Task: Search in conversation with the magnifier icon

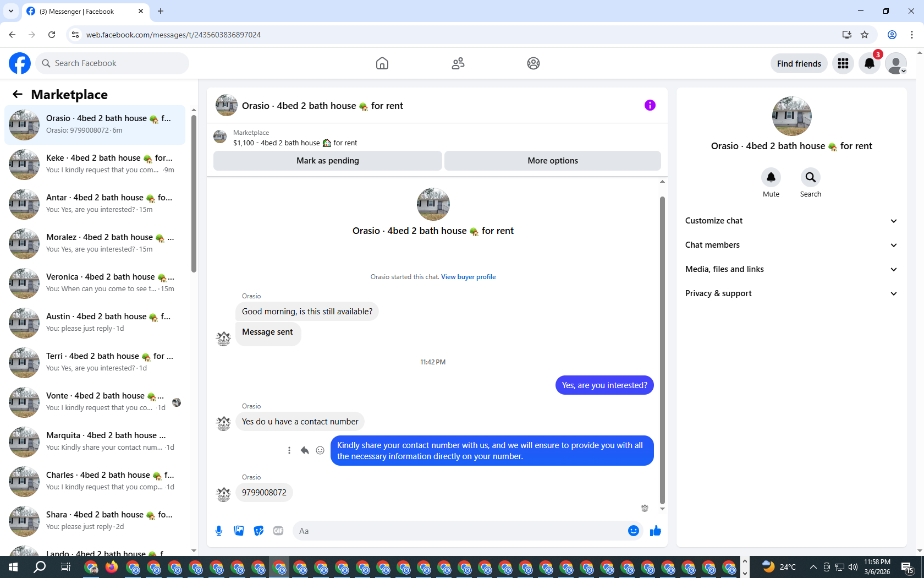Action: (811, 177)
